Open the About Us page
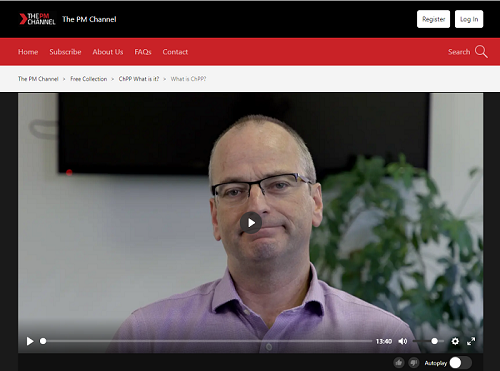500x371 pixels. pos(108,52)
